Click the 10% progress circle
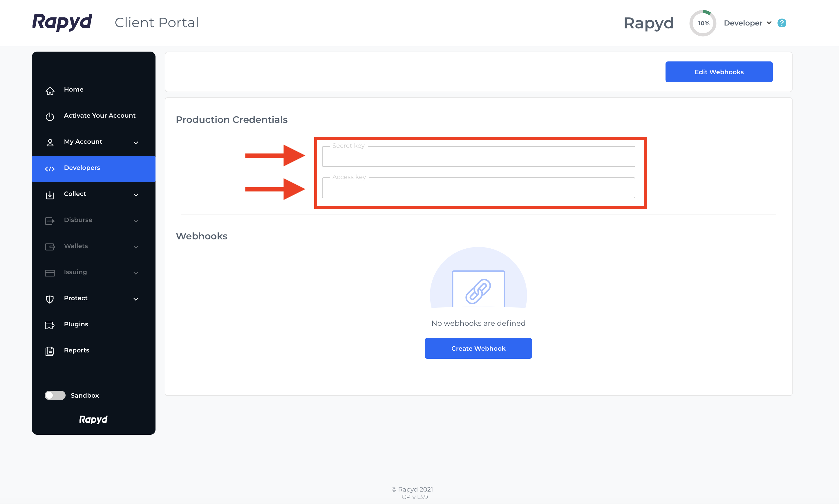839x504 pixels. [x=703, y=23]
